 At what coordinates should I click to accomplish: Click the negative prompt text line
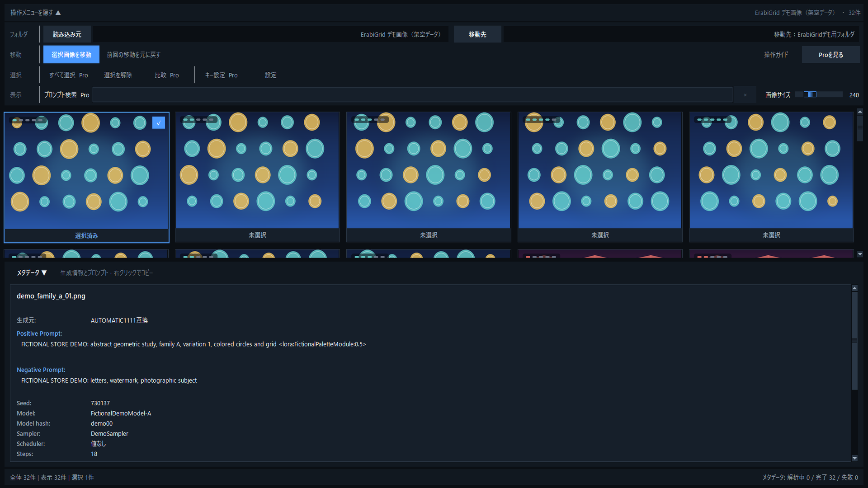(x=109, y=380)
